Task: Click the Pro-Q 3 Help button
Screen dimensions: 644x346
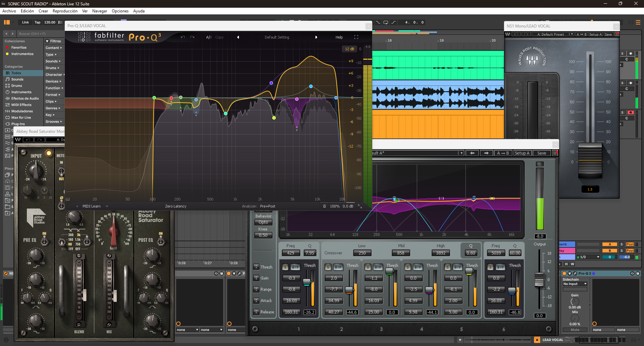Action: pos(339,37)
